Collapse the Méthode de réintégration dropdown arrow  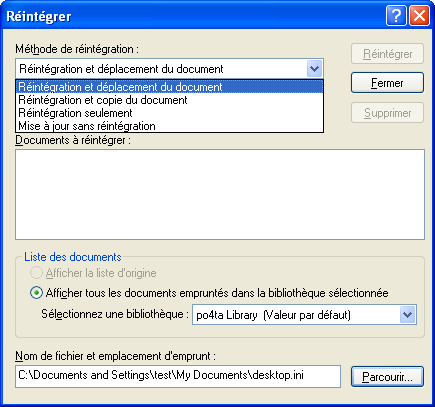314,69
